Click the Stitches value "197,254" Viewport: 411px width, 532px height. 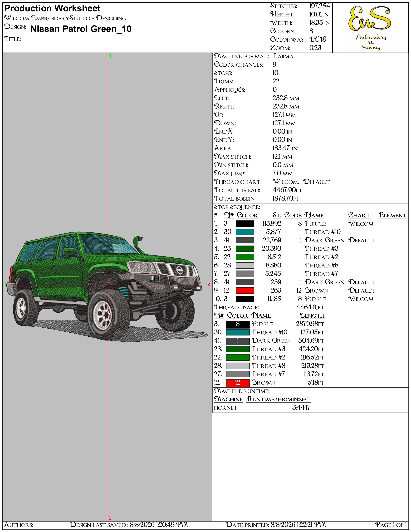pyautogui.click(x=320, y=6)
